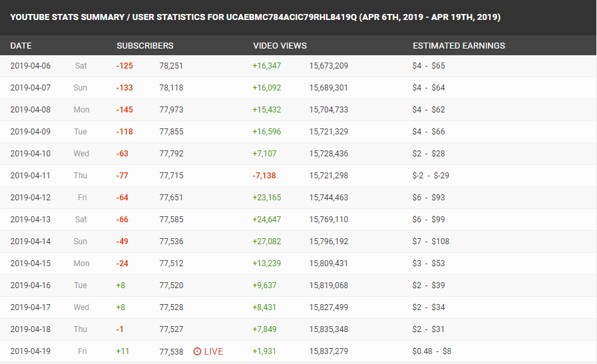The height and width of the screenshot is (364, 597).
Task: Click the YouTube Stats Summary title text
Action: point(255,17)
